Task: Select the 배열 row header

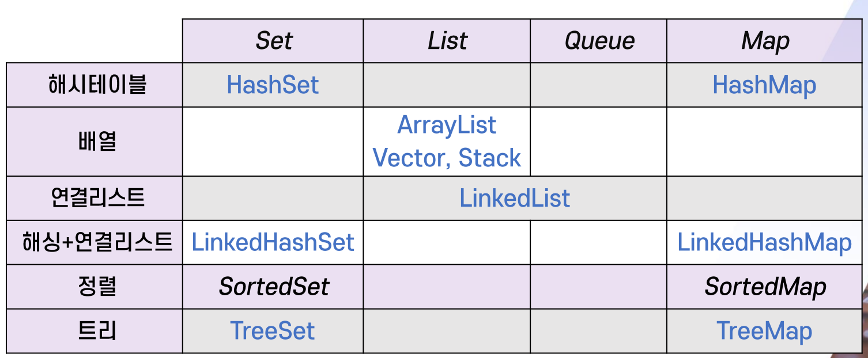Action: click(x=98, y=140)
